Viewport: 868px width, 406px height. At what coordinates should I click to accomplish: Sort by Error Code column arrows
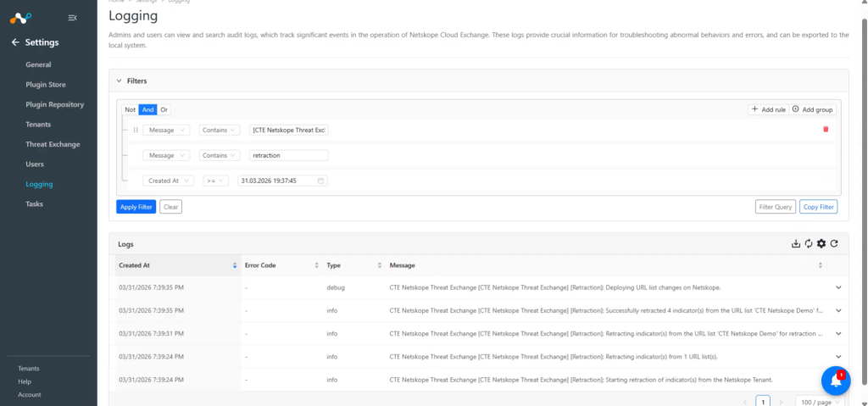tap(317, 265)
